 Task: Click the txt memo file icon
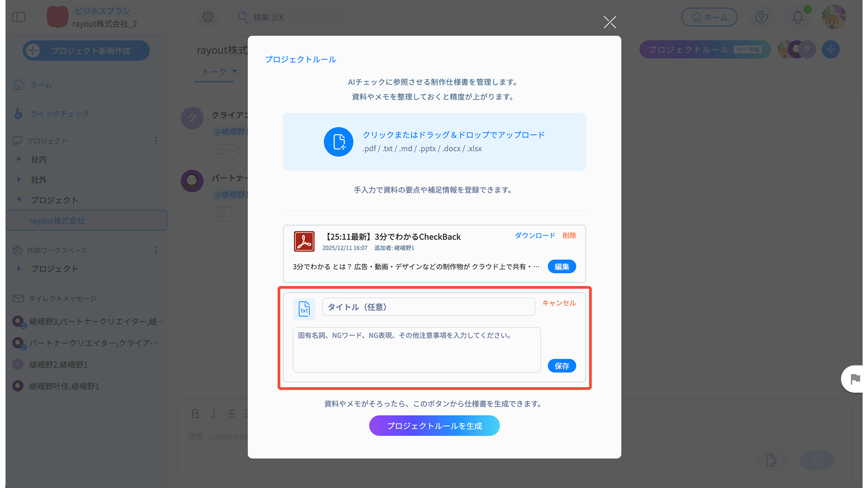[x=304, y=309]
